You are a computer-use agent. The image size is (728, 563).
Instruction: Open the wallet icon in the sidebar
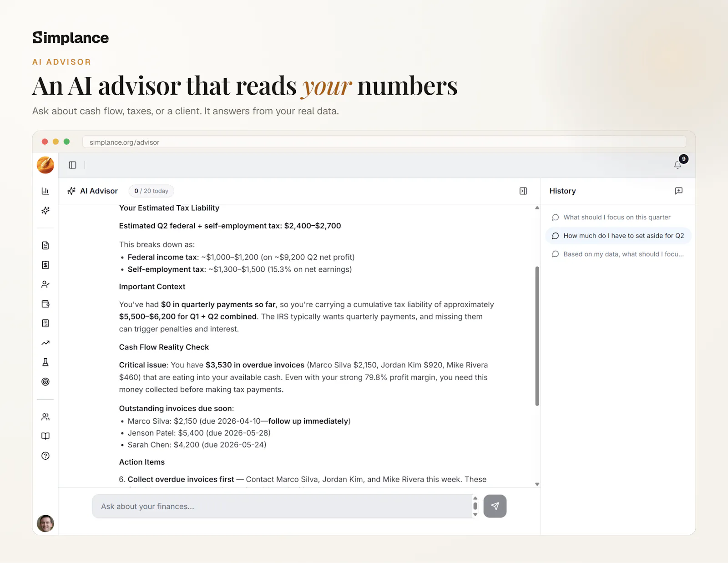pyautogui.click(x=45, y=304)
